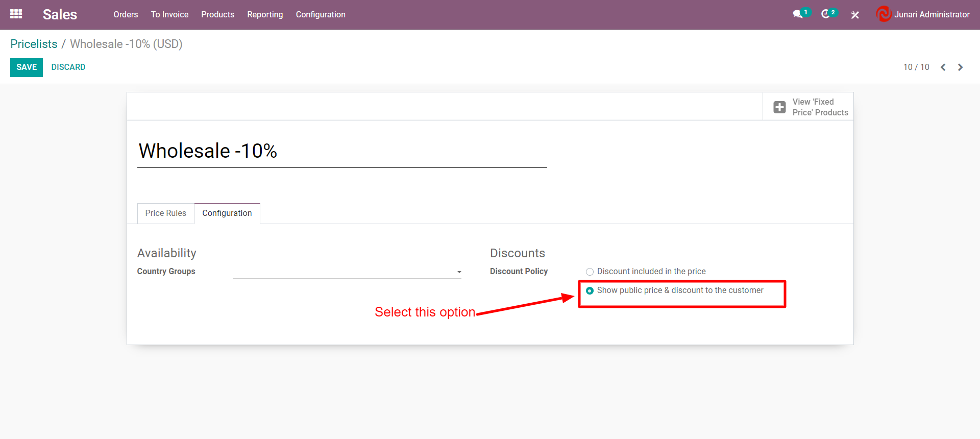Viewport: 980px width, 439px height.
Task: Open the To Invoice menu
Action: pyautogui.click(x=169, y=14)
